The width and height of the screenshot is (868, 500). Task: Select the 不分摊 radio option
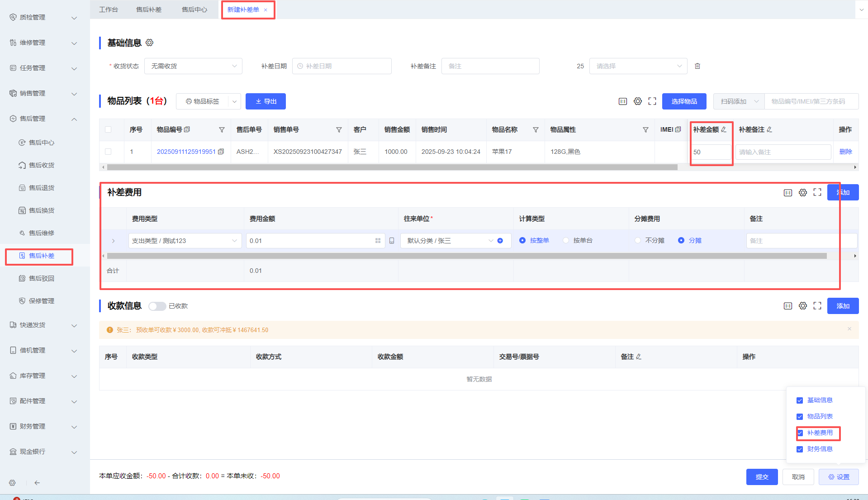coord(638,241)
